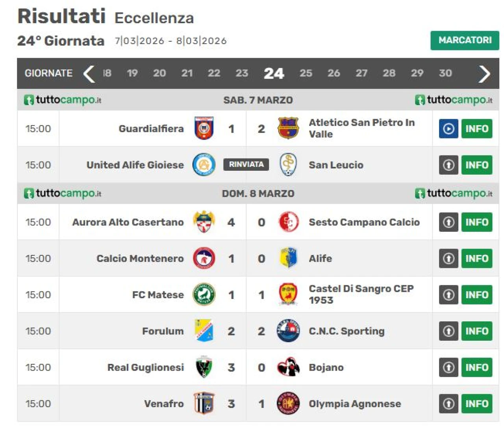Click the San Leucio team crest
The height and width of the screenshot is (428, 504).
[x=288, y=164]
